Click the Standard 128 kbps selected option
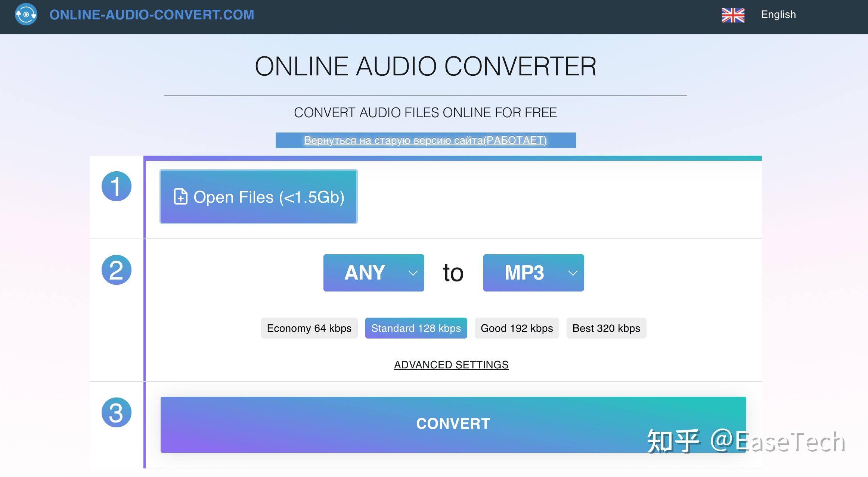 tap(416, 328)
